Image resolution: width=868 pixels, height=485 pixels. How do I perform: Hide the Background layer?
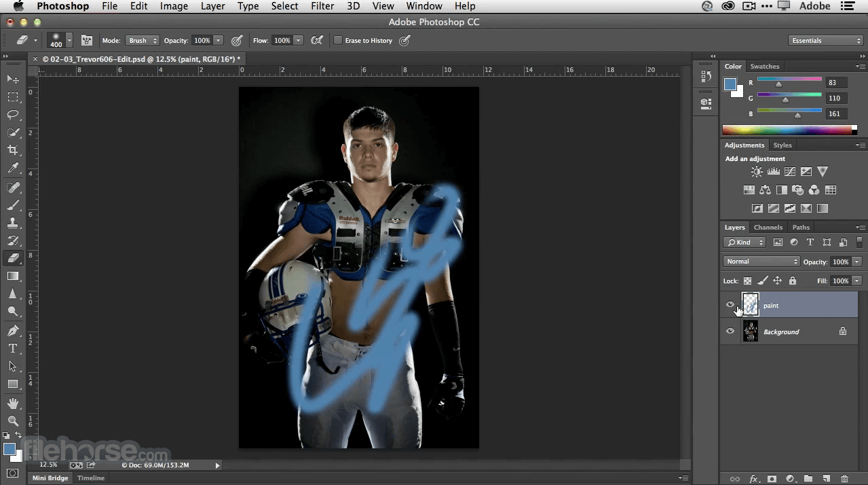click(x=730, y=331)
